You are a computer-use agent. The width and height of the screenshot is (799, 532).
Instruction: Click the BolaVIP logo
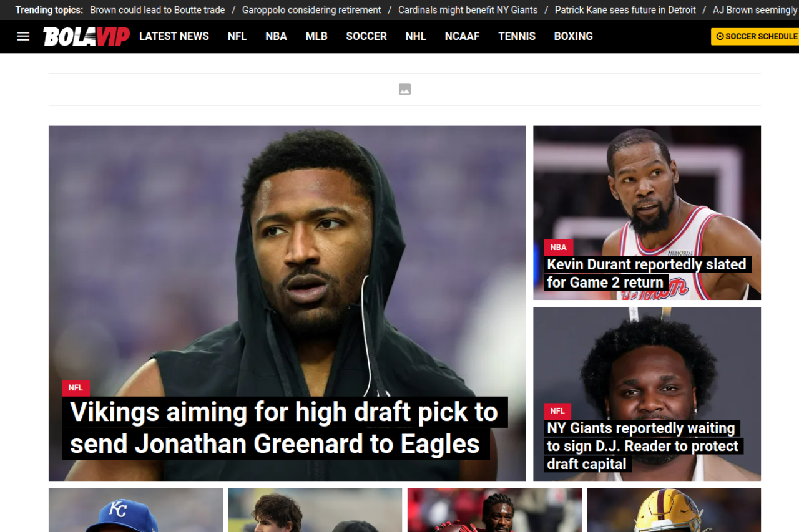(x=86, y=36)
